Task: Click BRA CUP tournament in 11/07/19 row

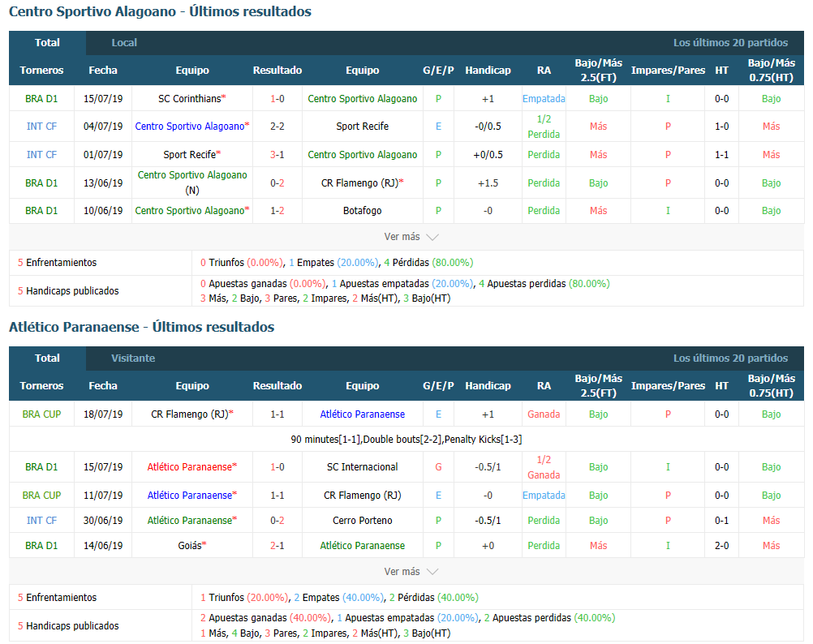Action: [41, 496]
